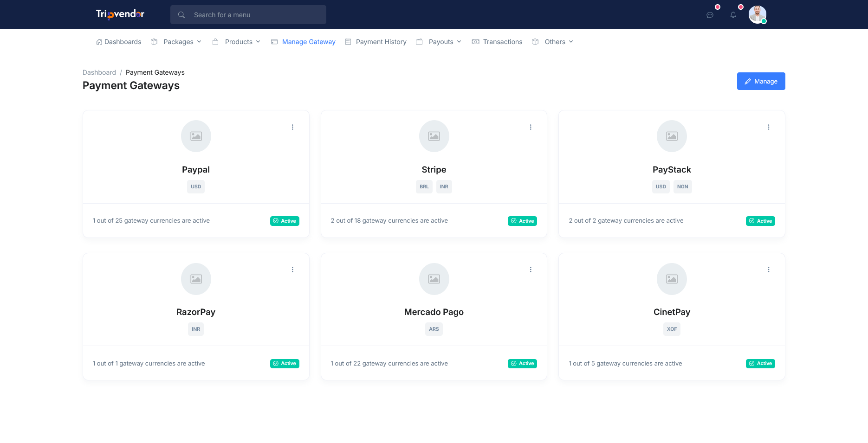Click the Dashboard breadcrumb link

tap(99, 72)
